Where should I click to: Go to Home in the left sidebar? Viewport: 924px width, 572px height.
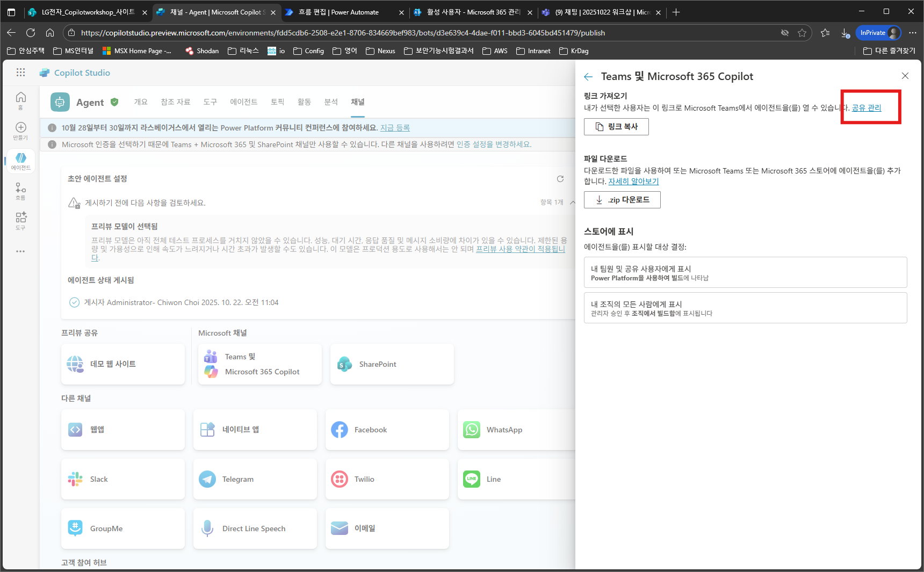point(20,100)
